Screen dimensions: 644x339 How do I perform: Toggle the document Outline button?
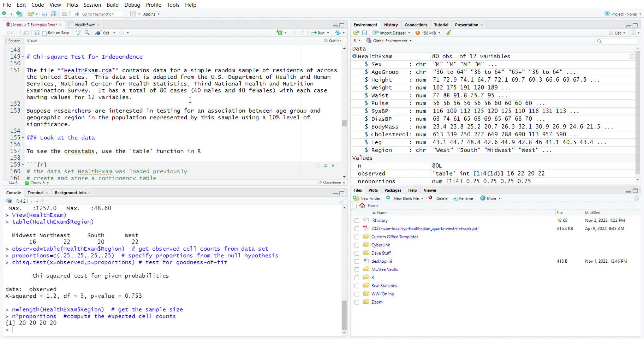[333, 41]
